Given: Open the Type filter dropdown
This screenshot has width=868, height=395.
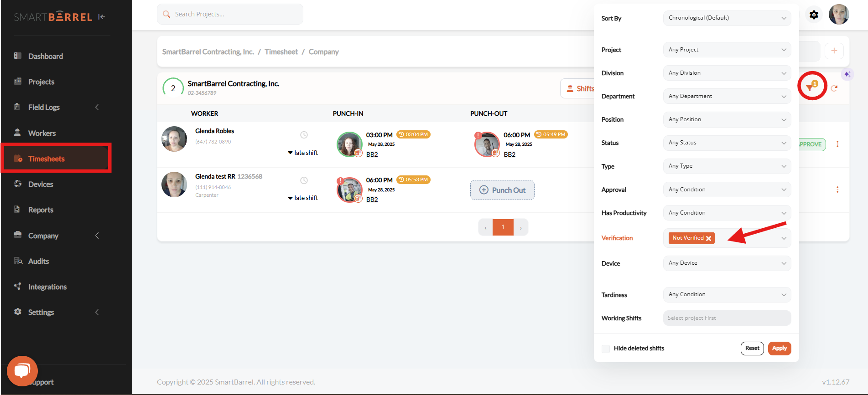Looking at the screenshot, I should click(727, 166).
